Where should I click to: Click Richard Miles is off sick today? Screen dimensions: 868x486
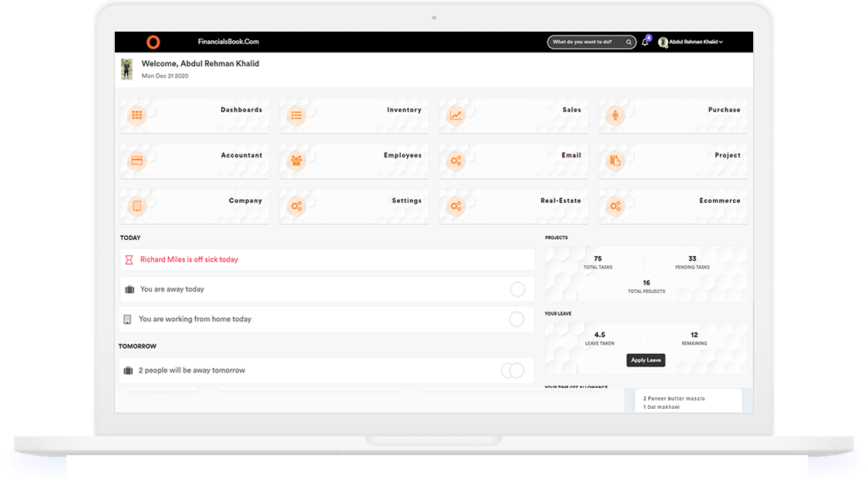[190, 259]
